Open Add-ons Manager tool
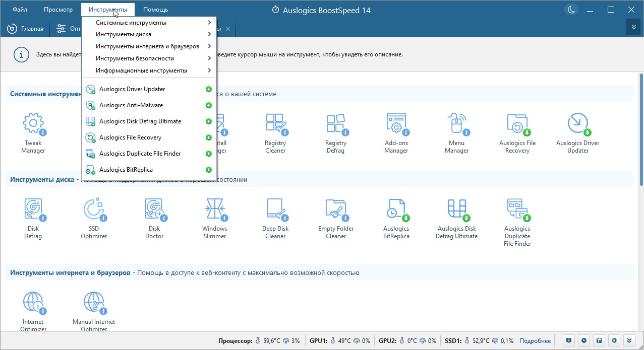644x350 pixels. click(396, 133)
